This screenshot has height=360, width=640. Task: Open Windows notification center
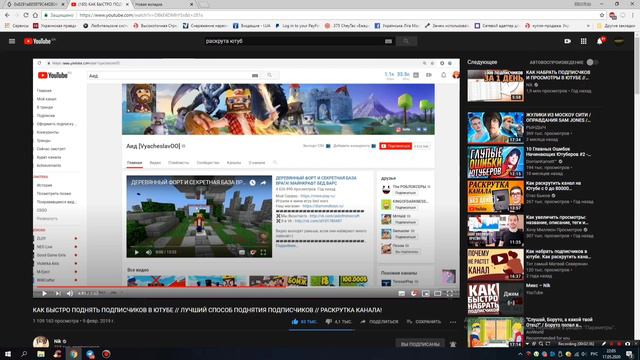pyautogui.click(x=629, y=354)
